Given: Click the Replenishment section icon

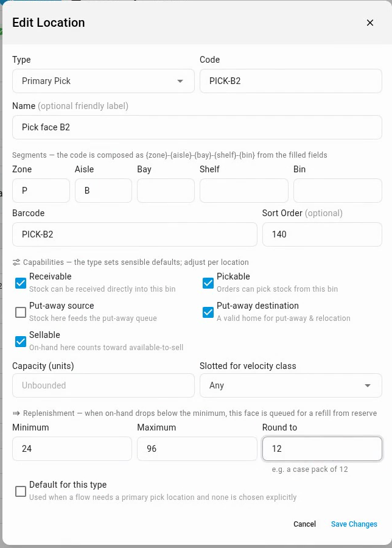Looking at the screenshot, I should click(16, 413).
